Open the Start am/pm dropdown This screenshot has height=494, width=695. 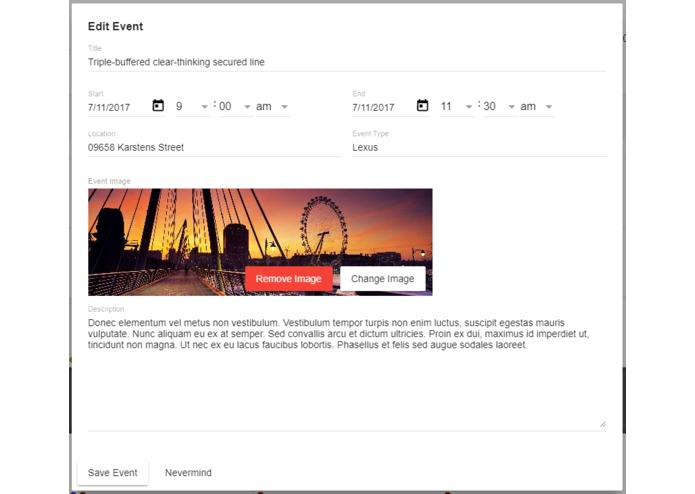(x=273, y=106)
